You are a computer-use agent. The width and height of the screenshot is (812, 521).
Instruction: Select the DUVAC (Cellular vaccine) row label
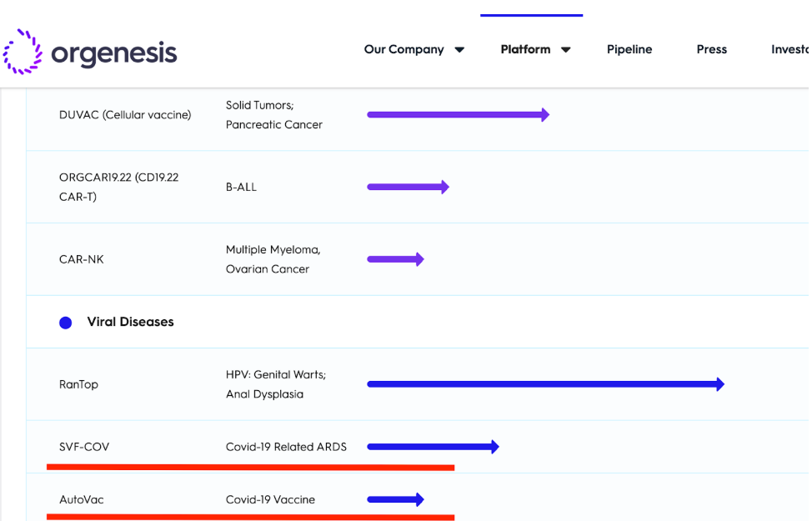coord(125,115)
